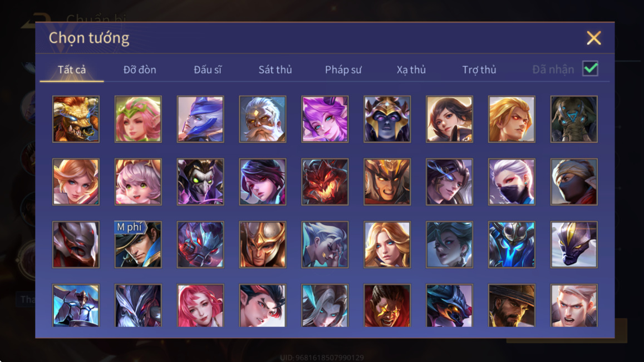The height and width of the screenshot is (362, 644).
Task: Select the golden spartan helmet hero
Action: pos(263,245)
